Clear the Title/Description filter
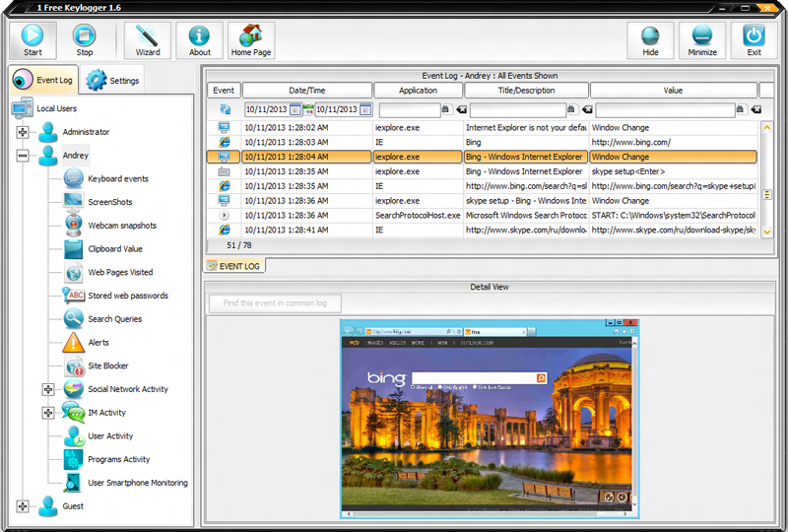 587,109
